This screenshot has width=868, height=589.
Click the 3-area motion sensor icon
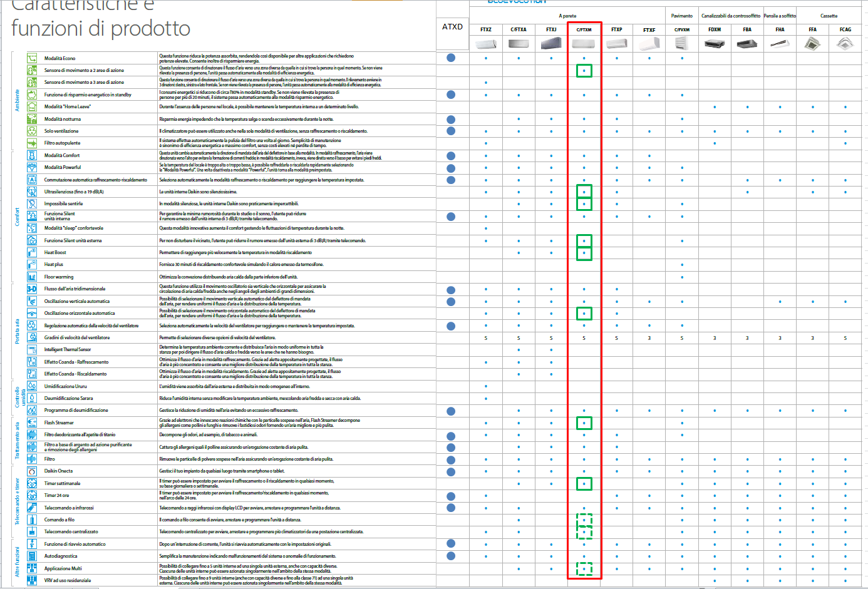click(32, 82)
